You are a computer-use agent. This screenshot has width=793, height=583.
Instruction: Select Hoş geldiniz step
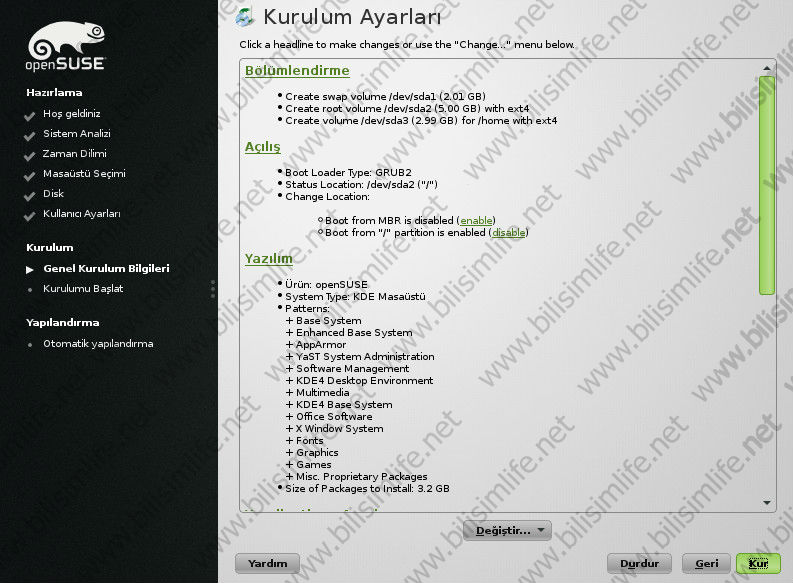[71, 114]
